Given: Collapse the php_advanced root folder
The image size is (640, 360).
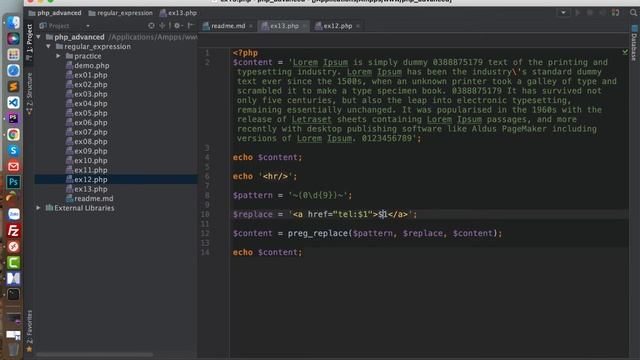Looking at the screenshot, I should pyautogui.click(x=38, y=37).
